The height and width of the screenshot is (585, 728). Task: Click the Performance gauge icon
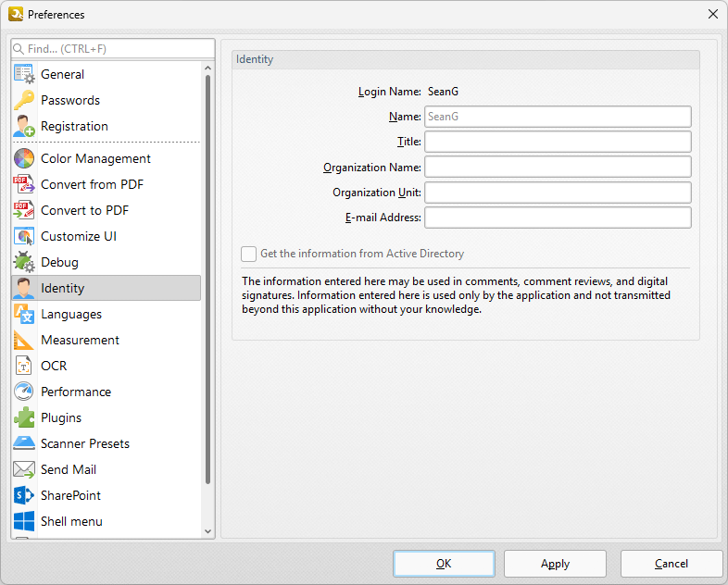(24, 392)
